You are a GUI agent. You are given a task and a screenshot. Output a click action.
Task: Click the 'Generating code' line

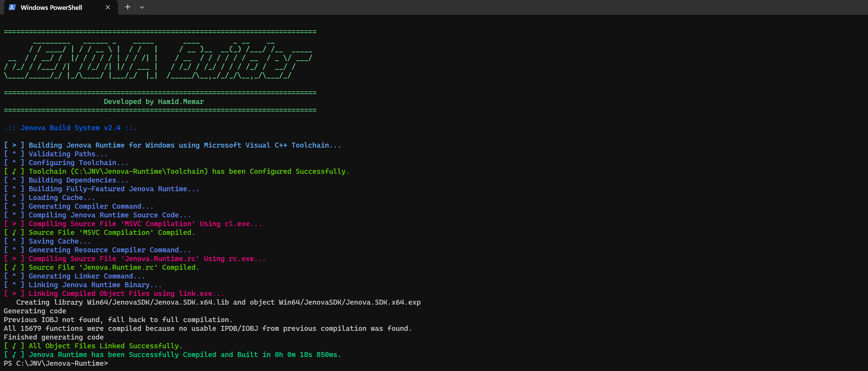click(x=35, y=311)
